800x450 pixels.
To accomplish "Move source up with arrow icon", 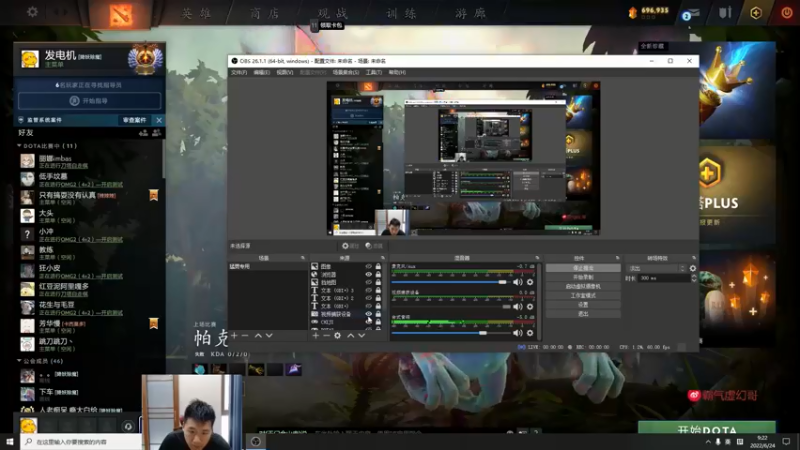I will coord(351,335).
